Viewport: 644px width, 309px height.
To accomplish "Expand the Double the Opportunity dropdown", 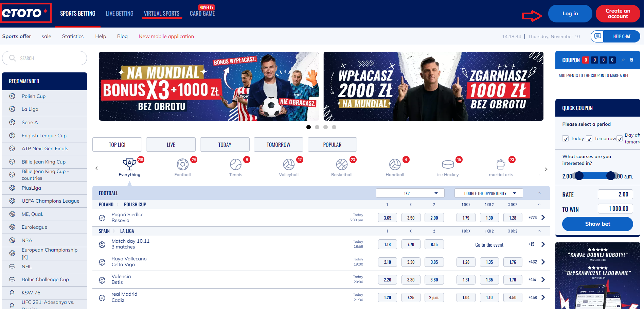I will point(488,193).
